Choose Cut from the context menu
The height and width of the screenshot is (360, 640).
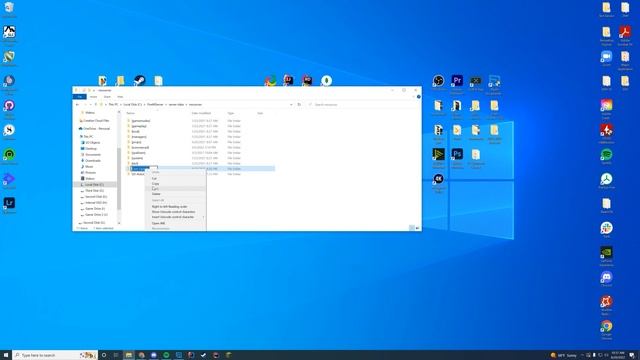[176, 178]
